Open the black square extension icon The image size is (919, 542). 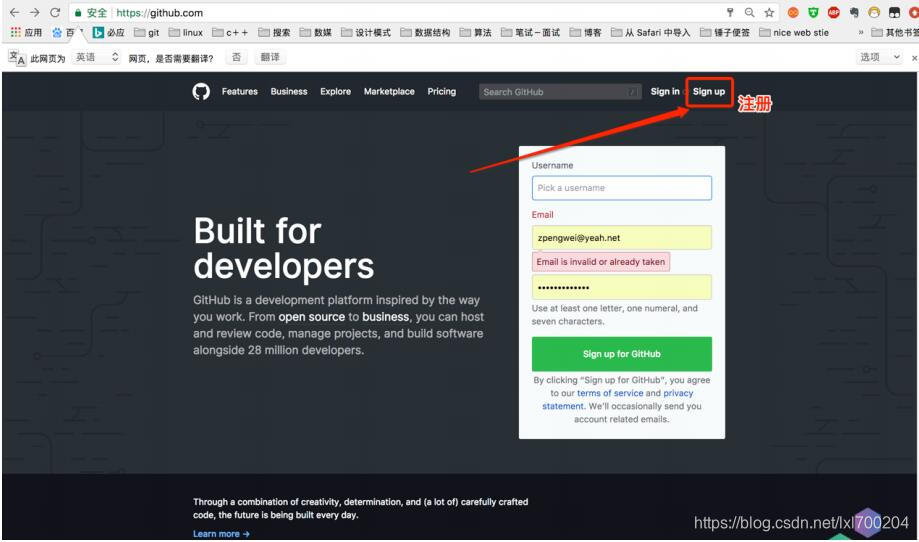tap(894, 12)
